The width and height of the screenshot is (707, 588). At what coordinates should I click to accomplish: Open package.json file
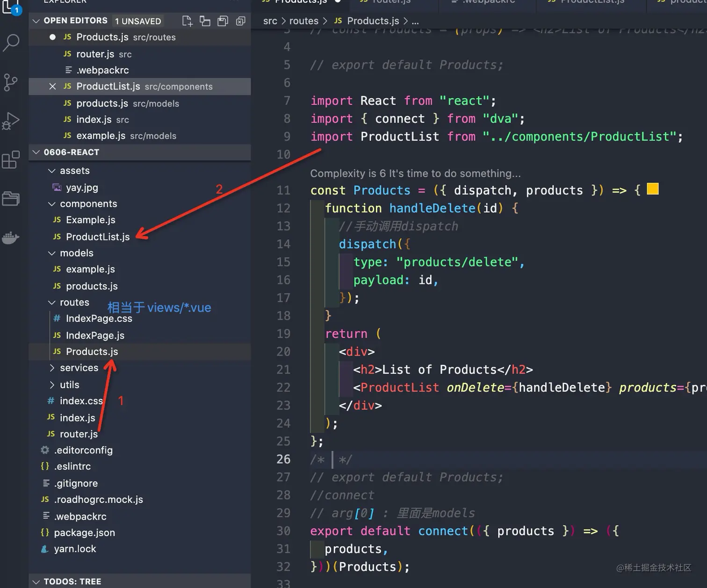[140, 533]
